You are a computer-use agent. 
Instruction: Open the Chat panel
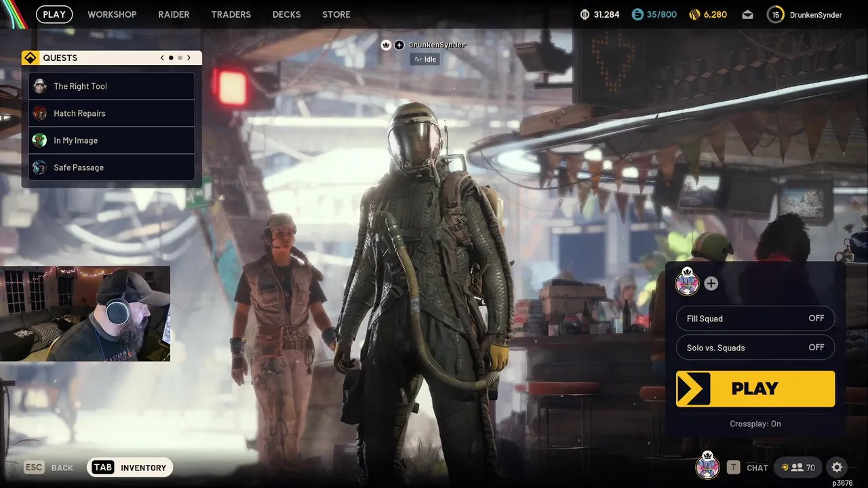point(757,468)
